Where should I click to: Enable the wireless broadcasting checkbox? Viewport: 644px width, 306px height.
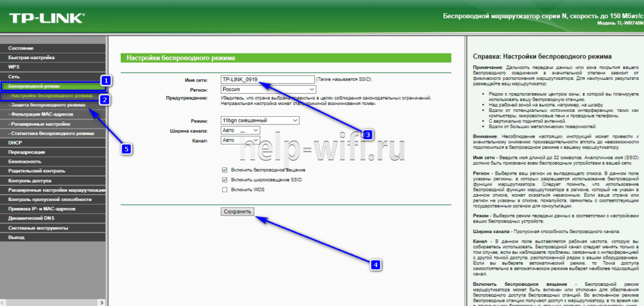point(225,170)
